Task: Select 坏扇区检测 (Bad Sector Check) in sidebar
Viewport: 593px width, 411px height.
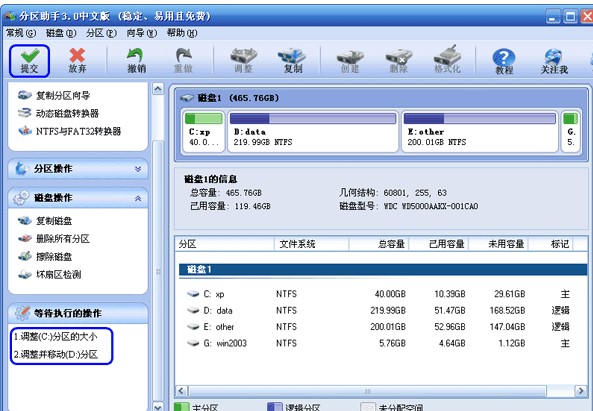Action: point(50,275)
